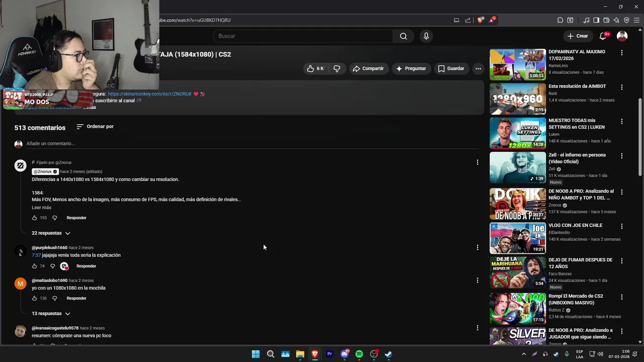
Task: Open Brave Leo AI sparkle icon
Action: pos(616,20)
